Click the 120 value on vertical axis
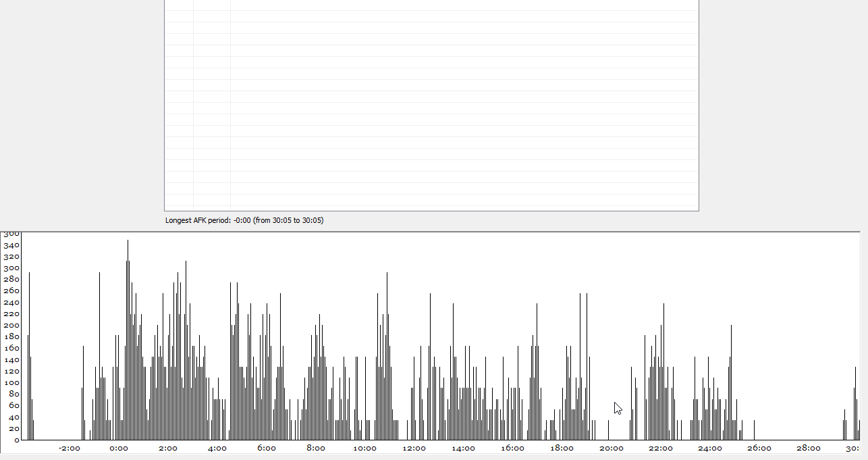Image resolution: width=868 pixels, height=460 pixels. pos(11,372)
